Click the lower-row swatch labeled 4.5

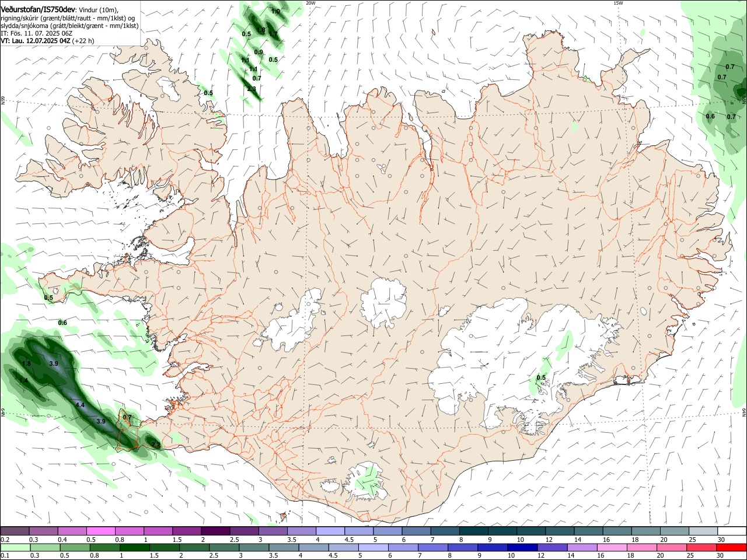[x=343, y=547]
